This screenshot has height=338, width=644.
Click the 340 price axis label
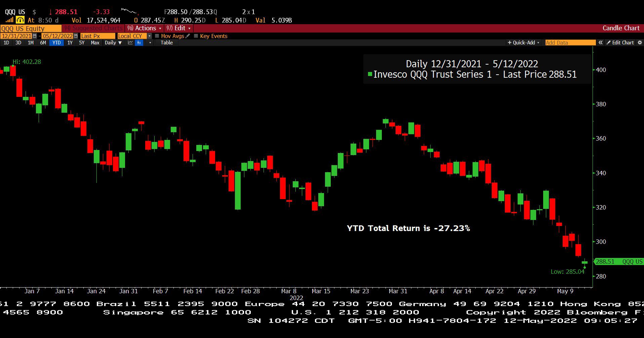(x=601, y=173)
